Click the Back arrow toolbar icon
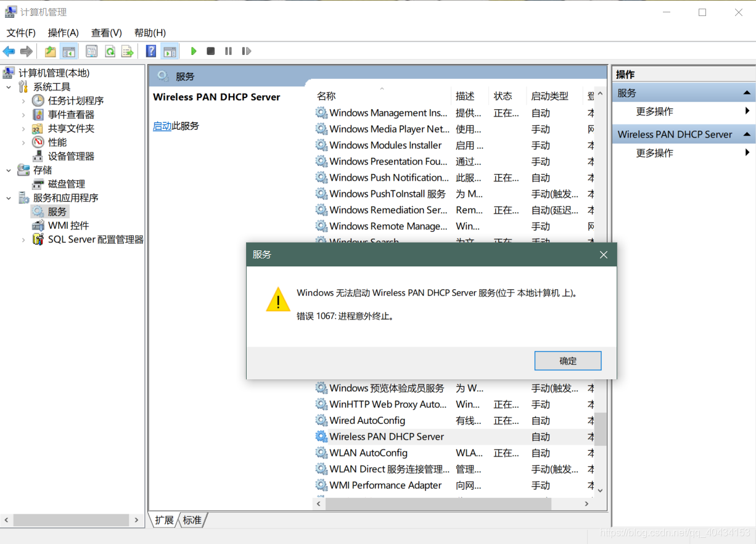Viewport: 756px width, 544px height. (x=9, y=51)
